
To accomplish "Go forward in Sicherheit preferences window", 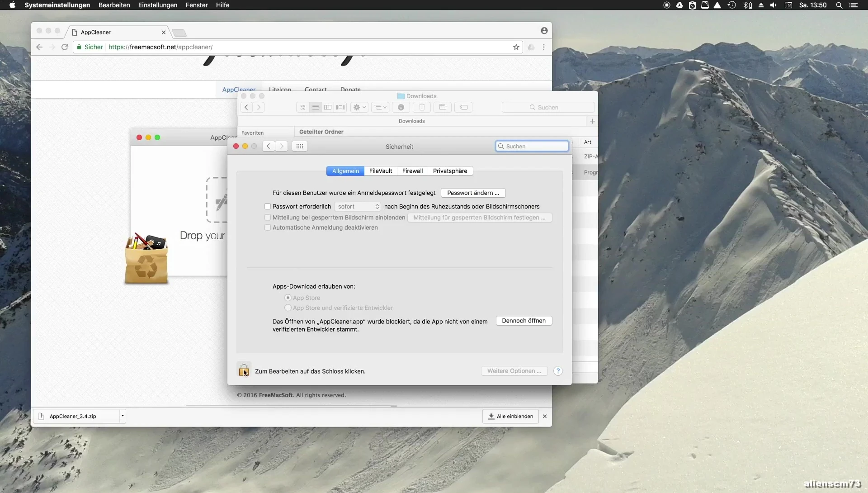I will tap(282, 146).
